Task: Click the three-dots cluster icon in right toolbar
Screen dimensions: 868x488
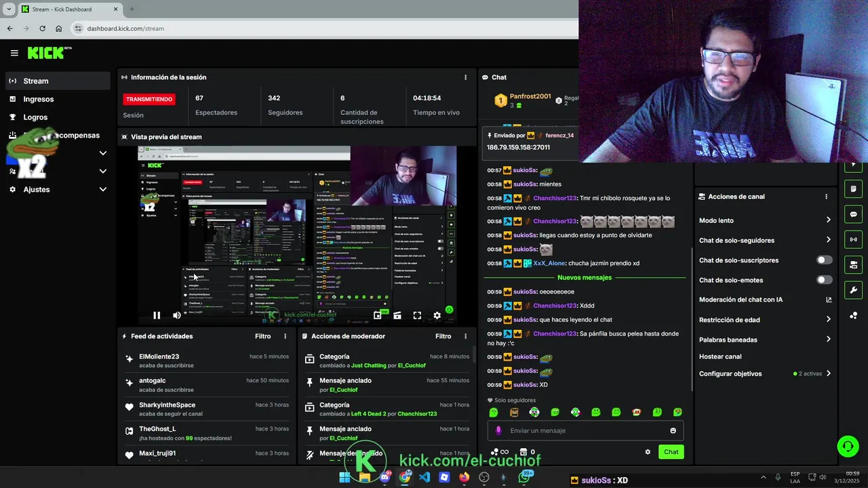Action: click(x=853, y=316)
